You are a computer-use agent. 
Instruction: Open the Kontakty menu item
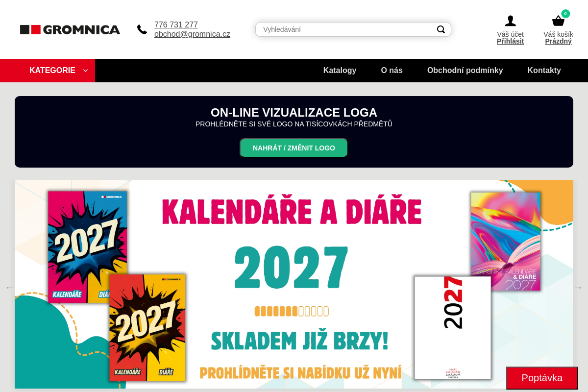pyautogui.click(x=544, y=71)
